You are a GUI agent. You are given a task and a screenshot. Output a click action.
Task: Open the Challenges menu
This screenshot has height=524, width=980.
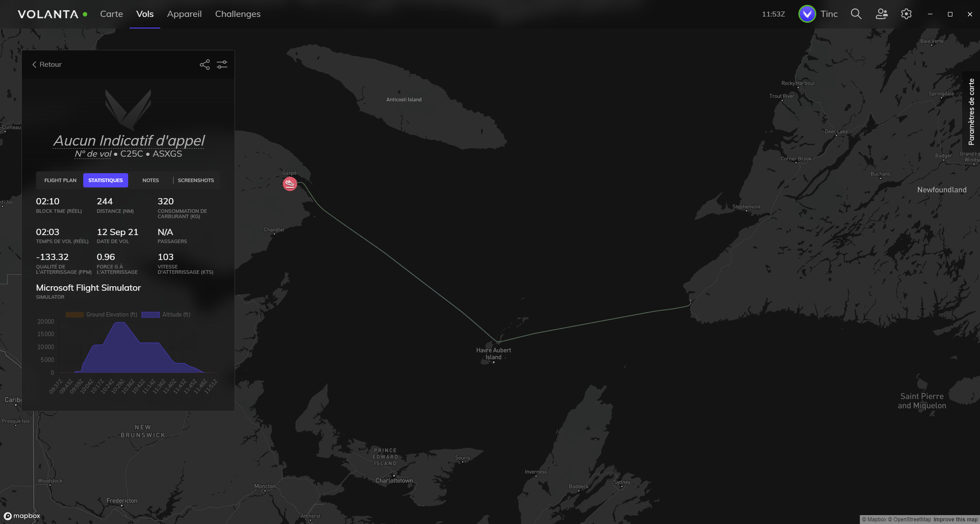(238, 14)
